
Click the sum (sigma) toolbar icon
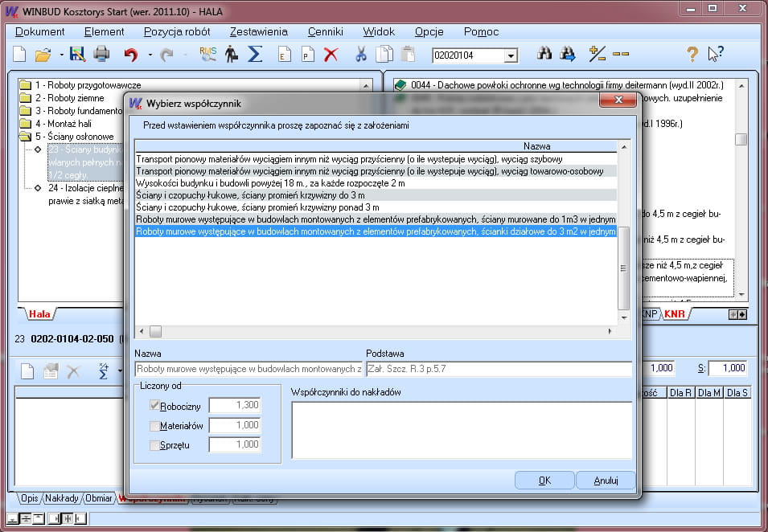[x=255, y=55]
